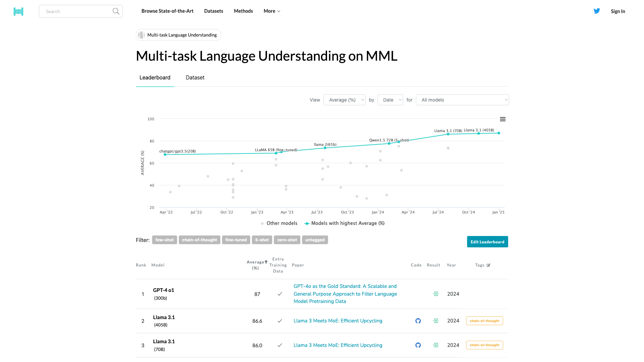Image resolution: width=644 pixels, height=362 pixels.
Task: Open result icon for GPT-4 o1 row
Action: pos(435,294)
